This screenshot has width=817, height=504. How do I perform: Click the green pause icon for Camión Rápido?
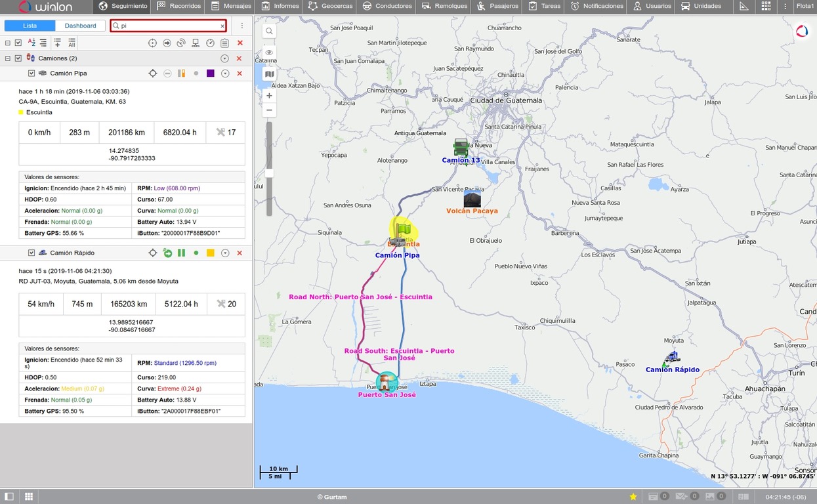tap(182, 253)
